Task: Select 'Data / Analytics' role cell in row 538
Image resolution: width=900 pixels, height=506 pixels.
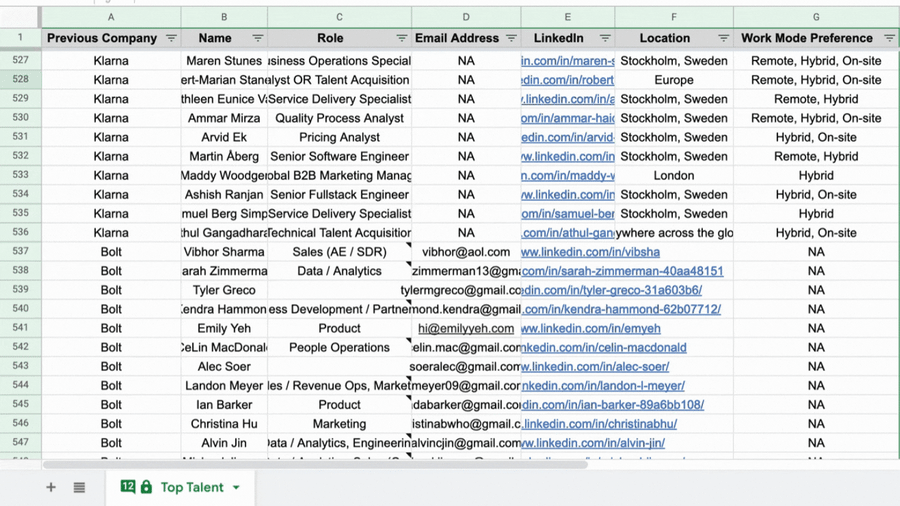Action: [340, 271]
